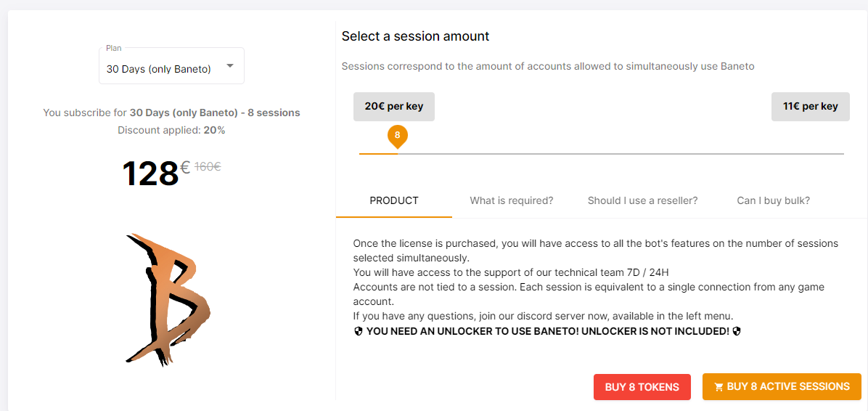Click the shield icon before YOU NEED AN UNLOCKER

359,331
